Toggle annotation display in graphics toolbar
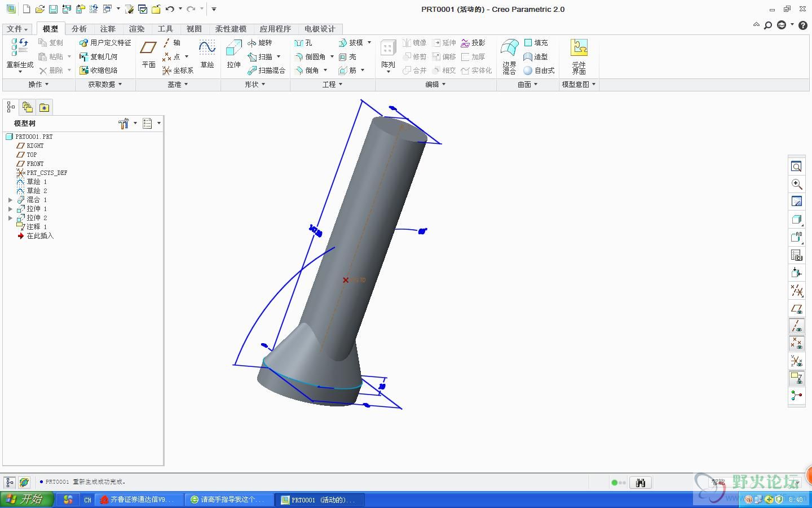 point(796,378)
